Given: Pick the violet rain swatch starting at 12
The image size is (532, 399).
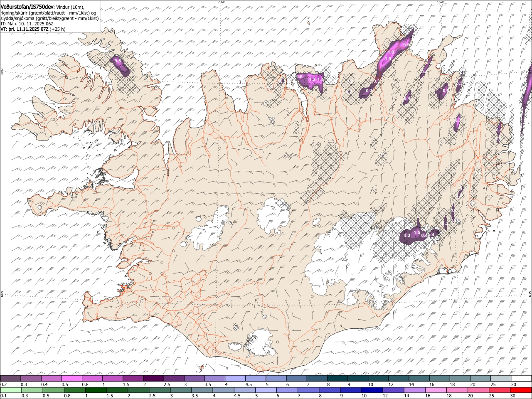Looking at the screenshot, I should (x=393, y=390).
